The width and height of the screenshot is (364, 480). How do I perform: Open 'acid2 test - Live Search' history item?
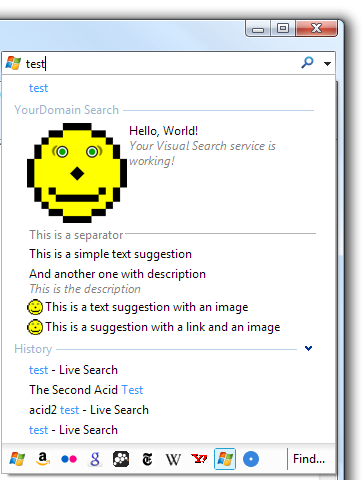pyautogui.click(x=89, y=410)
